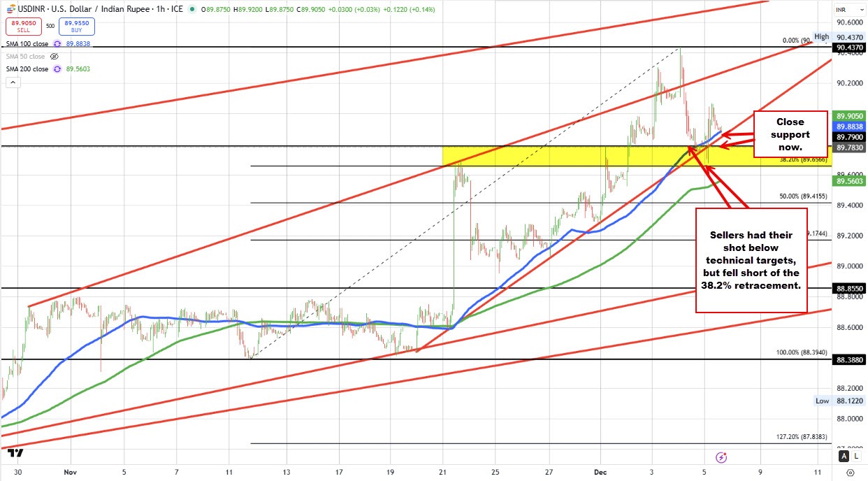The height and width of the screenshot is (481, 868).
Task: Enable auto scale with the A toggle
Action: (844, 455)
